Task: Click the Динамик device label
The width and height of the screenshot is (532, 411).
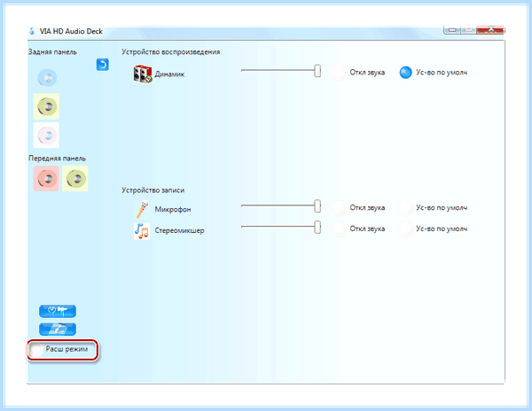Action: tap(169, 74)
